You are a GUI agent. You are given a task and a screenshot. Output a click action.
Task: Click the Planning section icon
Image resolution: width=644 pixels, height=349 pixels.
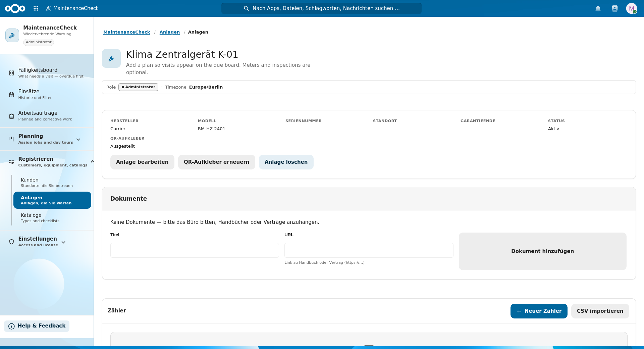[x=11, y=139]
